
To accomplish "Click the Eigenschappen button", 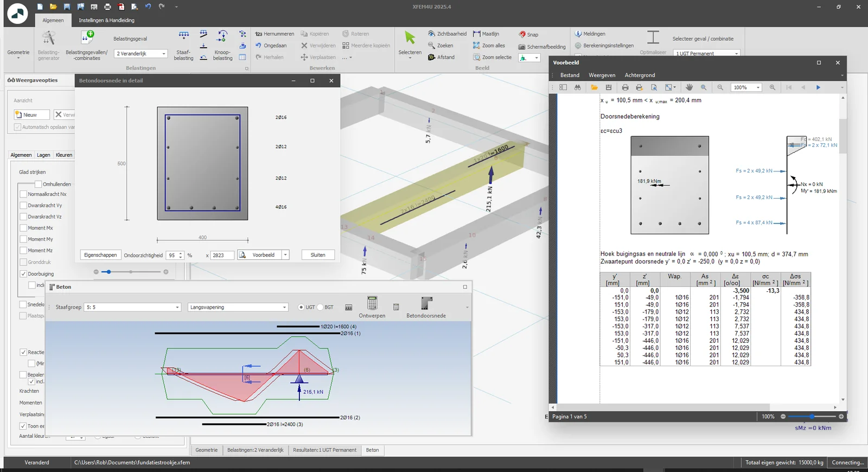I will (100, 255).
